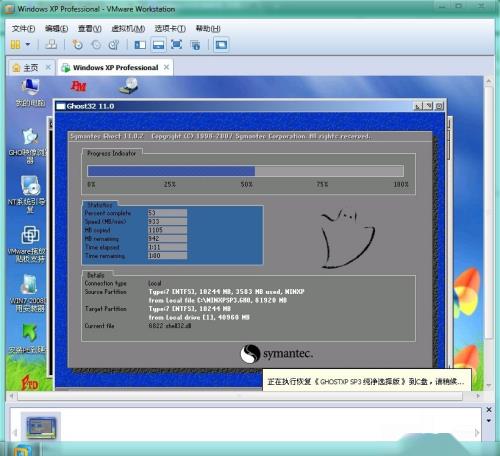Open the 选项卡(T) menu

[170, 29]
